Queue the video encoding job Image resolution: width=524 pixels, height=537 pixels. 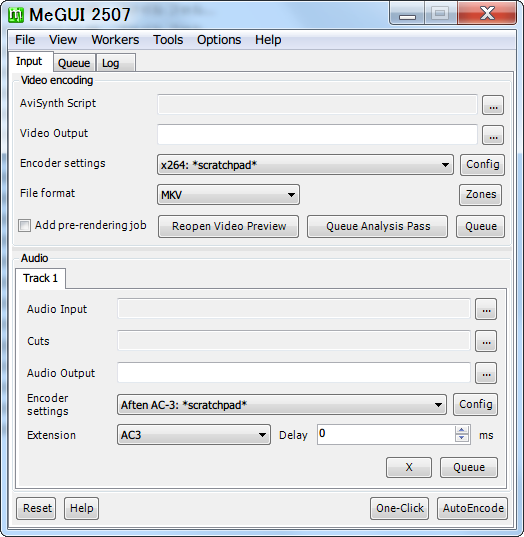coord(481,226)
